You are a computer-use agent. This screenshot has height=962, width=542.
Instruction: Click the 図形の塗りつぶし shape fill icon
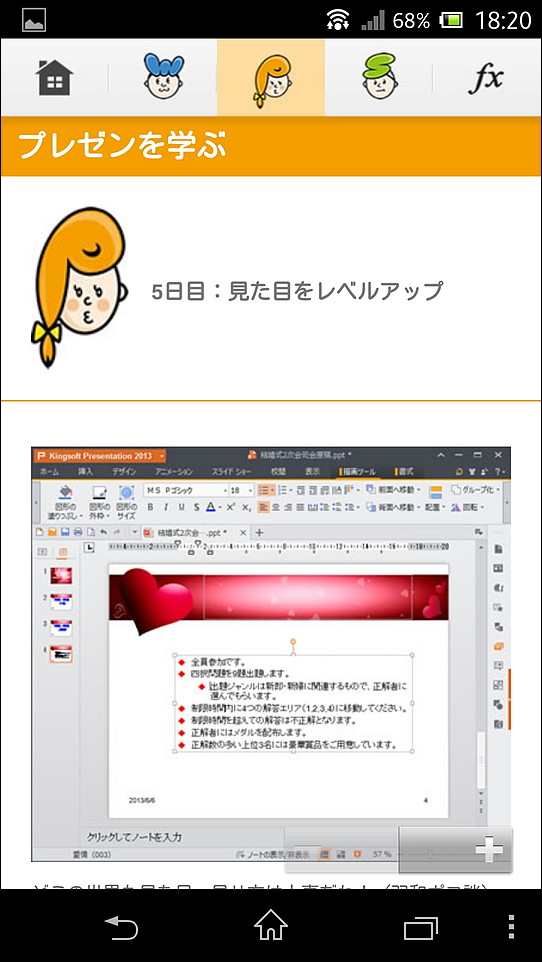click(66, 493)
